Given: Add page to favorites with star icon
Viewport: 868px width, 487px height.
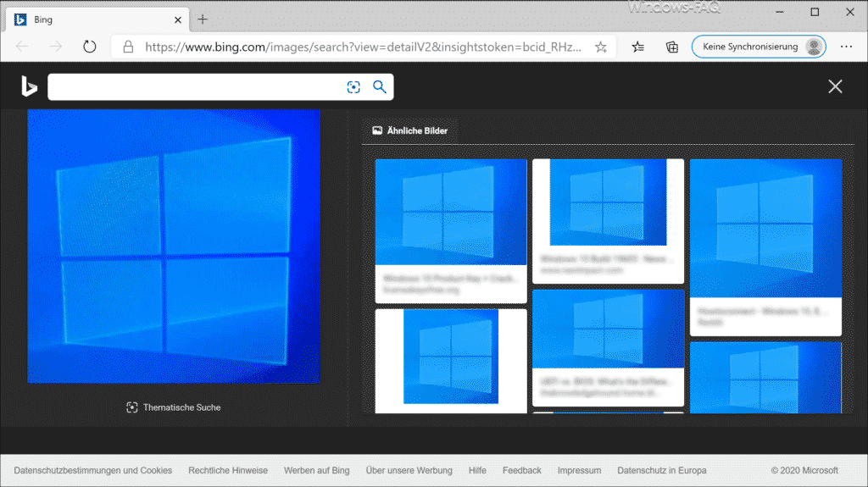Looking at the screenshot, I should [x=601, y=47].
